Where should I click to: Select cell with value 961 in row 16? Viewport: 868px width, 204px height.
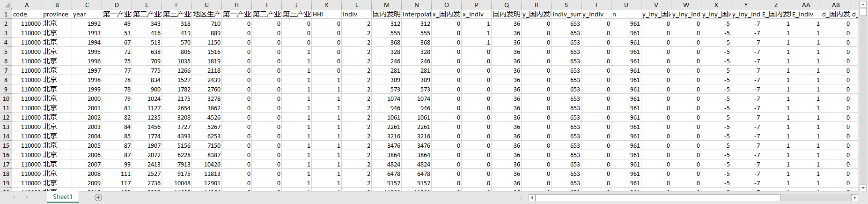(626, 155)
